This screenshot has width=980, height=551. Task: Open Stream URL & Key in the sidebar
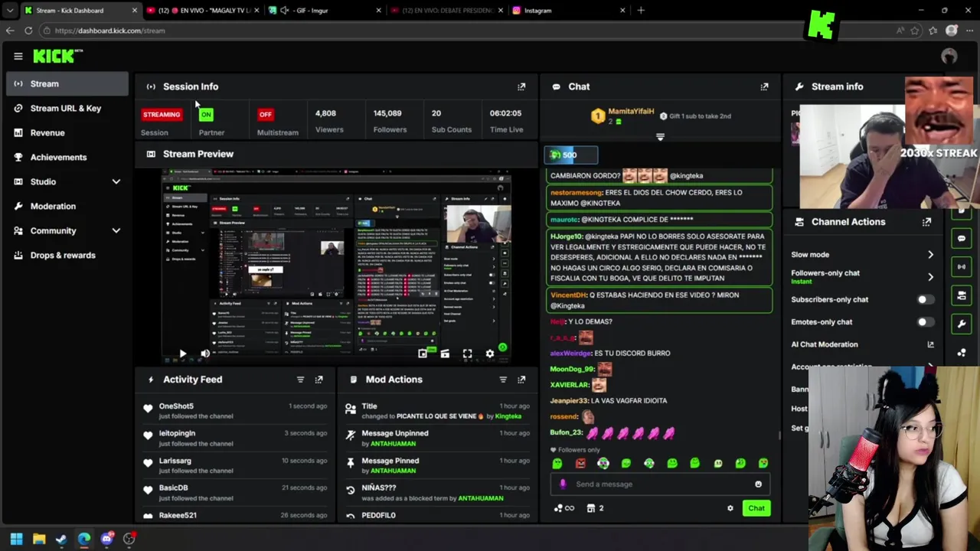pyautogui.click(x=67, y=108)
